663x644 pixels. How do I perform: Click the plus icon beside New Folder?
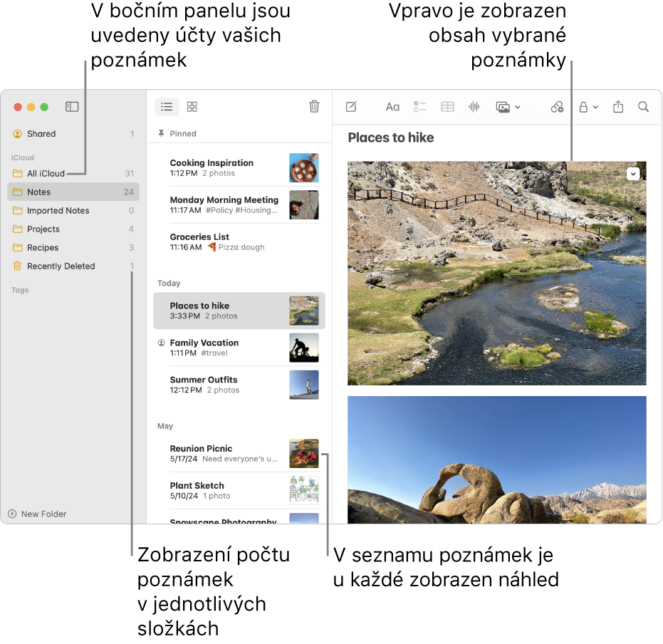point(12,514)
